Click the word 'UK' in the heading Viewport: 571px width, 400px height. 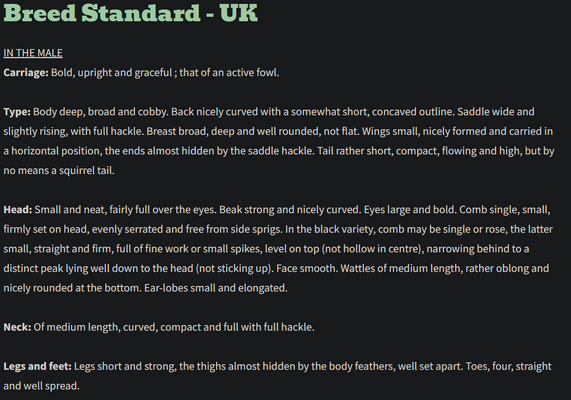coord(239,13)
